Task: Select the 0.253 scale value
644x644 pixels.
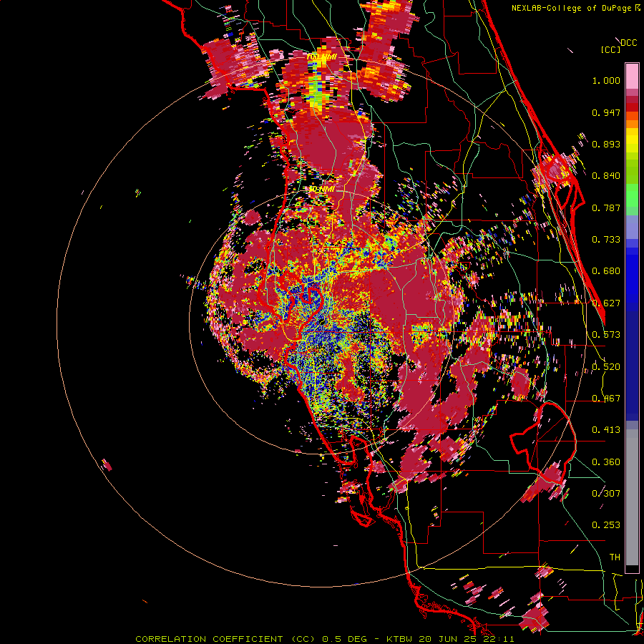Action: coord(606,525)
